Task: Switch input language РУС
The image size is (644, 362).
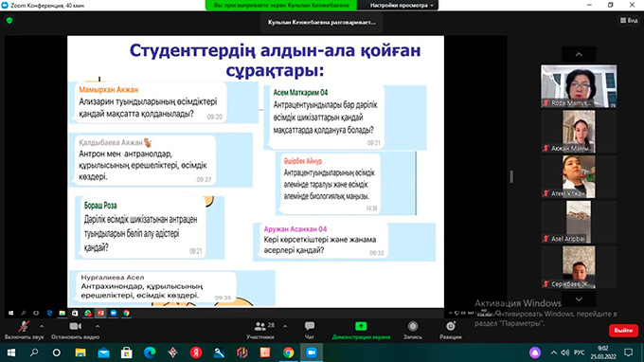Action: click(579, 353)
